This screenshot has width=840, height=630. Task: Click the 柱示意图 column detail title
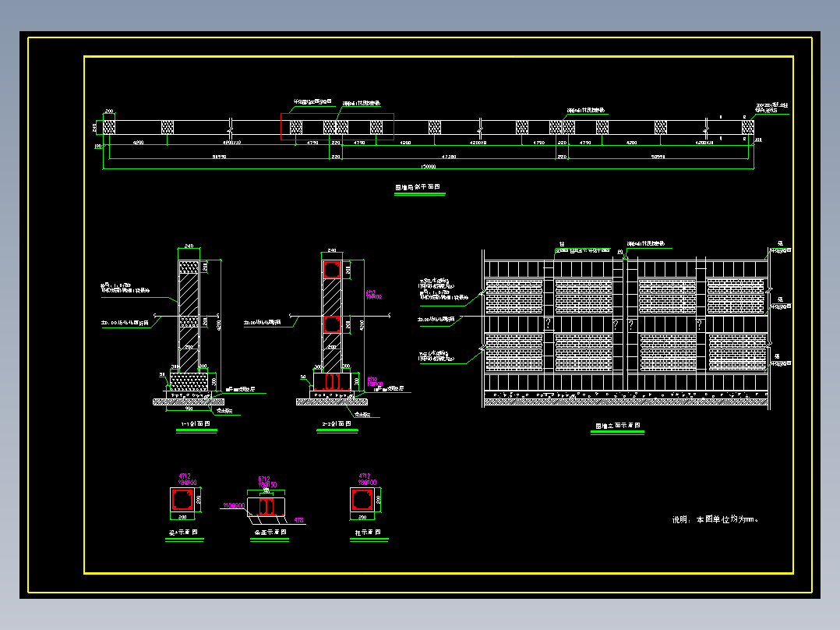[x=368, y=533]
